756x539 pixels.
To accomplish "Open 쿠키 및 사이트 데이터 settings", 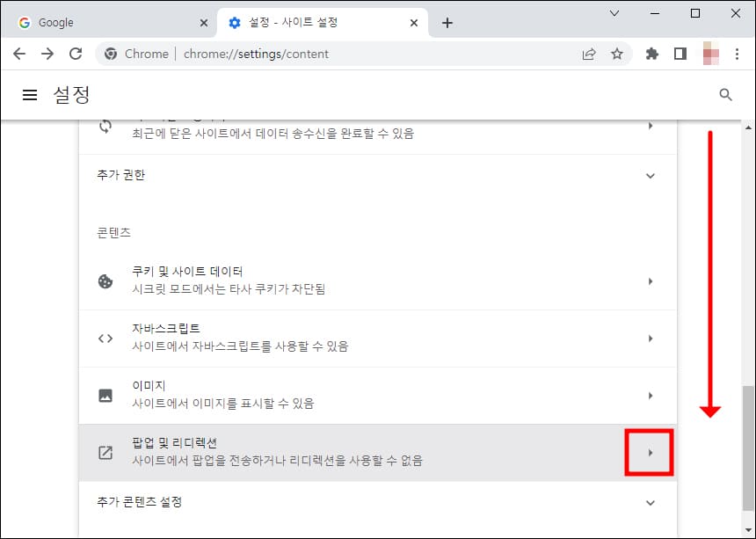I will tap(651, 281).
